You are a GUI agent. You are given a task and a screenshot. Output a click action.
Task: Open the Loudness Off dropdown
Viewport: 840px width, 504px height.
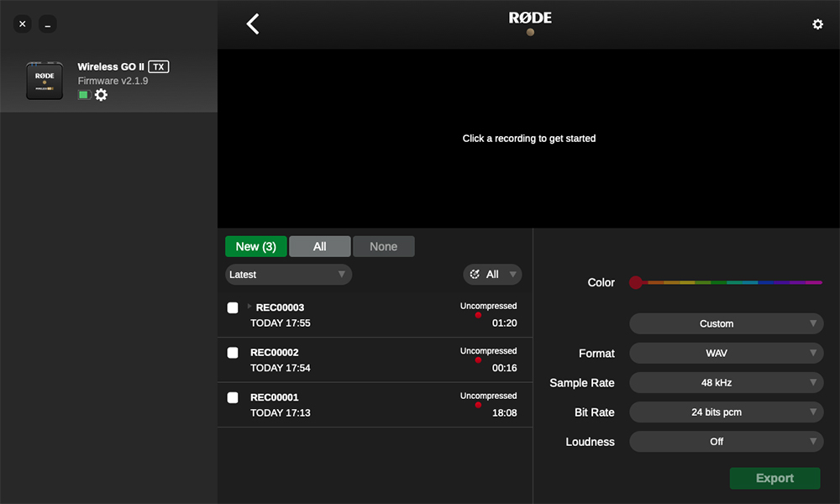pos(727,441)
